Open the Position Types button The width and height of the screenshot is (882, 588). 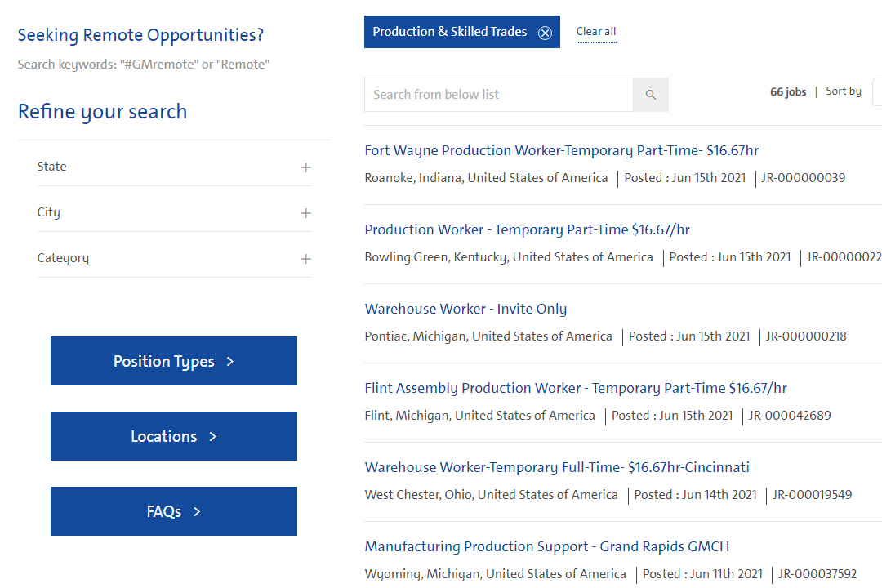click(174, 361)
